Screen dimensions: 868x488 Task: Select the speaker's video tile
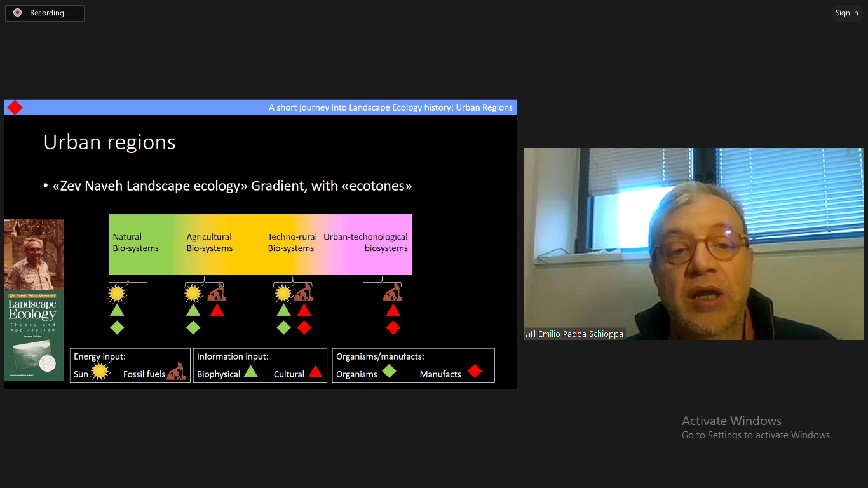click(694, 243)
